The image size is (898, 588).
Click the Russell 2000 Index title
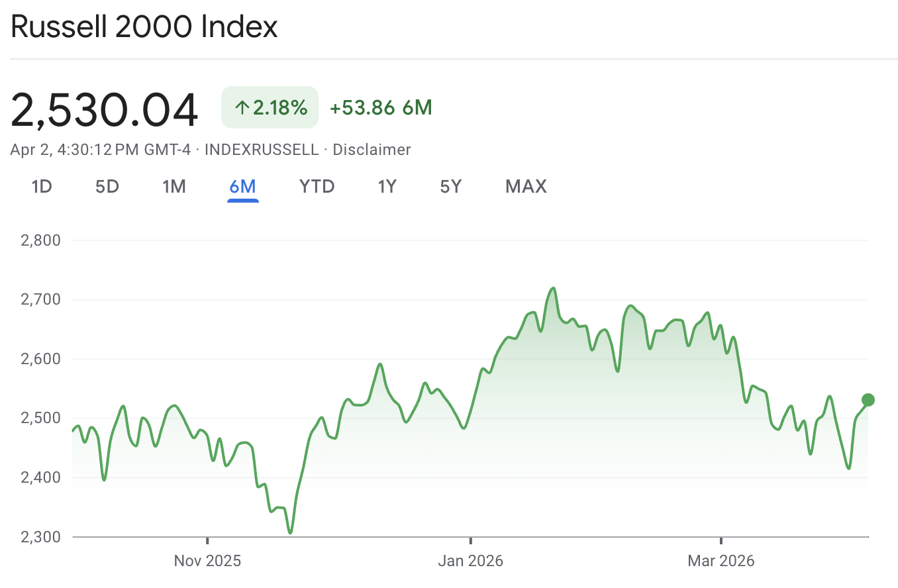[x=144, y=27]
